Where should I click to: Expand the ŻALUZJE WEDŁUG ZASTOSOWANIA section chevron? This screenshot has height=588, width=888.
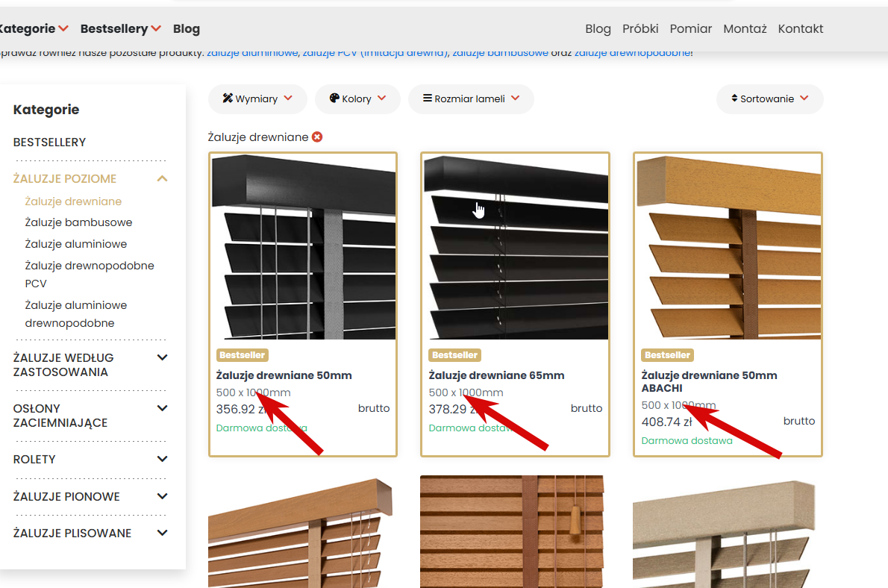[163, 357]
